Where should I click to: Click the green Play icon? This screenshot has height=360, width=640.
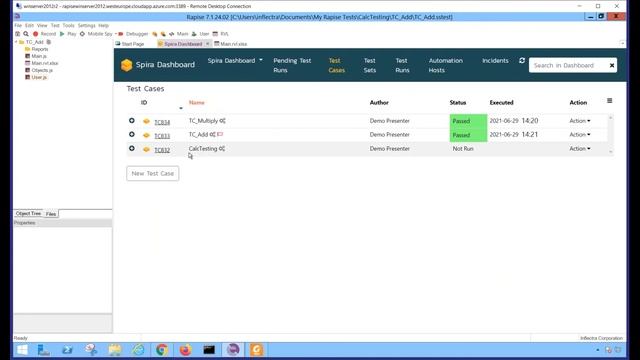62,34
